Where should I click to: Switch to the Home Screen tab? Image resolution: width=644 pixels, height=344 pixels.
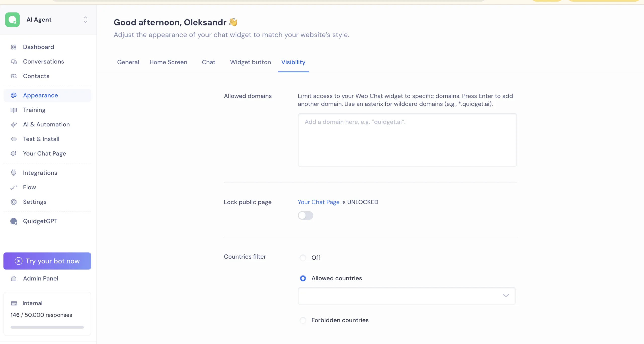168,62
